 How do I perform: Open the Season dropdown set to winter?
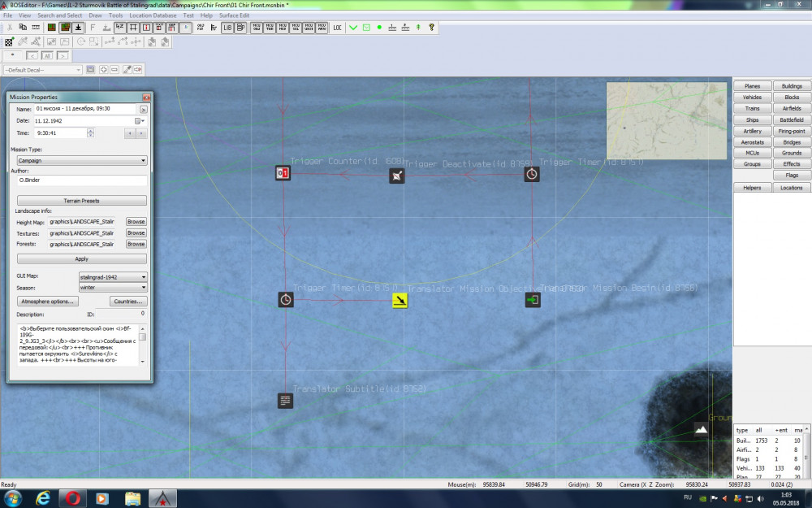[143, 287]
